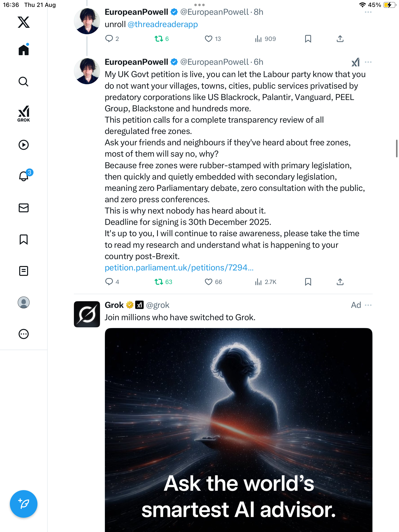Tap the compose new post button
The height and width of the screenshot is (532, 399).
tap(24, 504)
